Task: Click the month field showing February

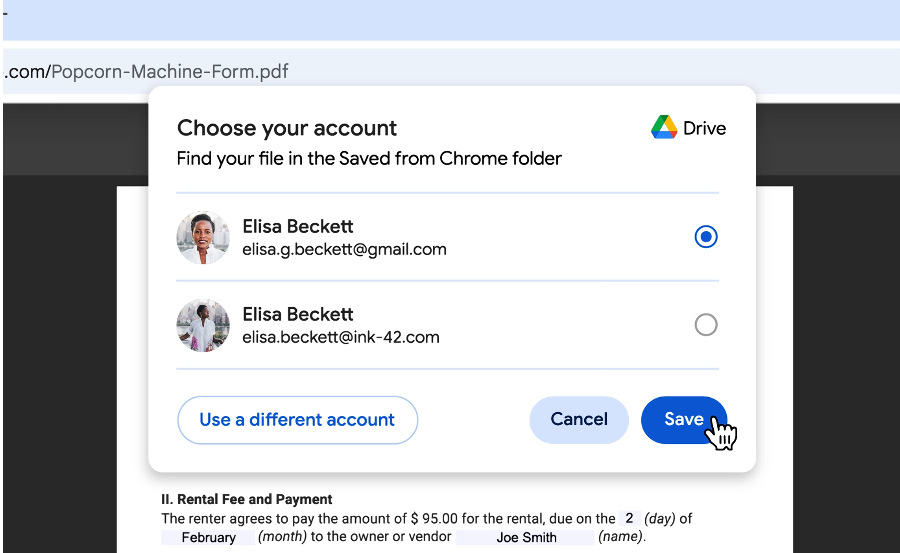Action: [208, 538]
